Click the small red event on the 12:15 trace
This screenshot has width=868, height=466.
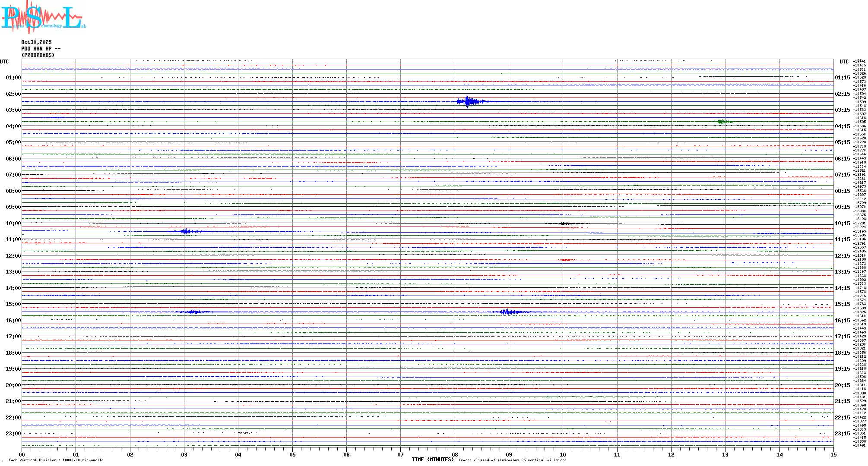[x=564, y=260]
